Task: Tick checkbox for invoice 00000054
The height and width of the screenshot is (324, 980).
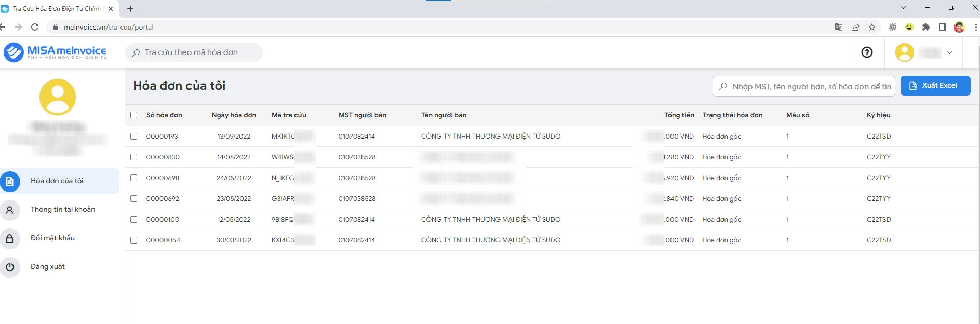Action: tap(134, 240)
